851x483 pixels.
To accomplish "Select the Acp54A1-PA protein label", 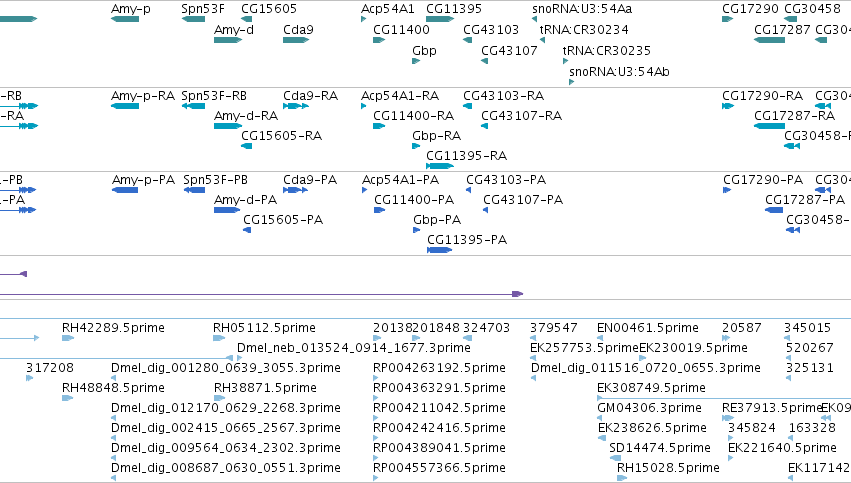I will coord(401,180).
